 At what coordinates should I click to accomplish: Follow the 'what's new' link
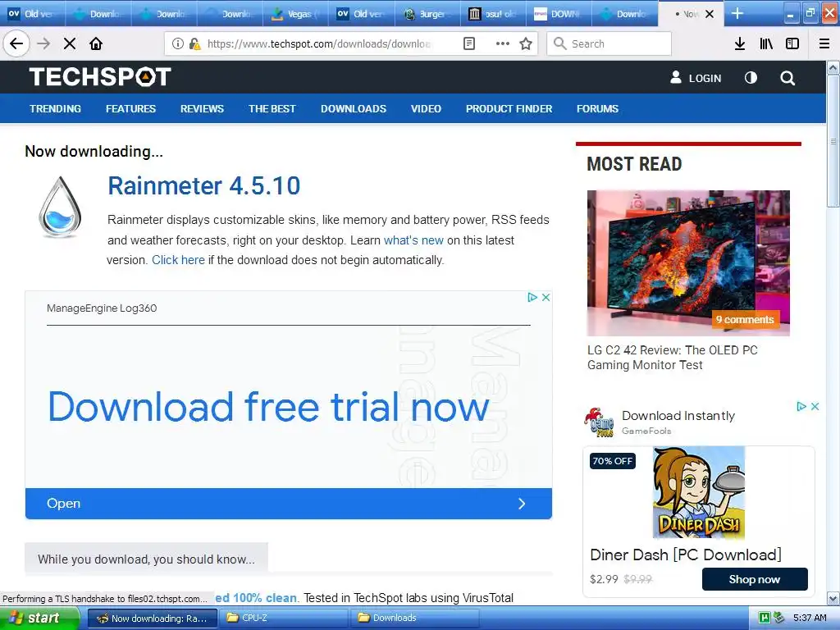[x=413, y=240]
